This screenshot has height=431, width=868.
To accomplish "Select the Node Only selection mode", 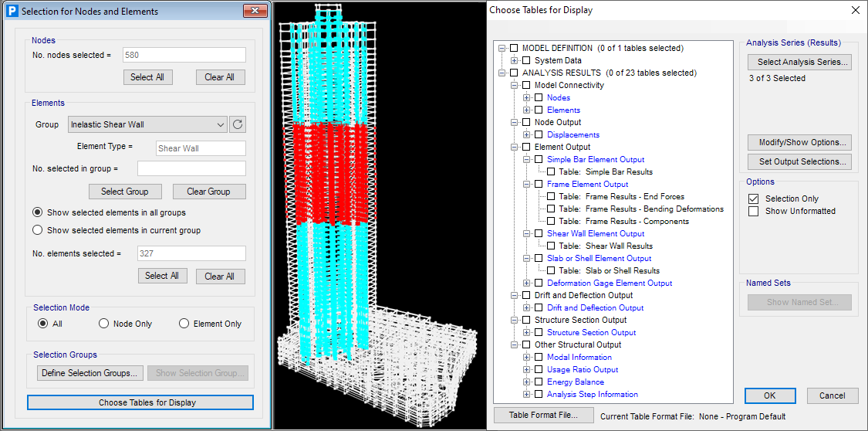I will (x=104, y=324).
